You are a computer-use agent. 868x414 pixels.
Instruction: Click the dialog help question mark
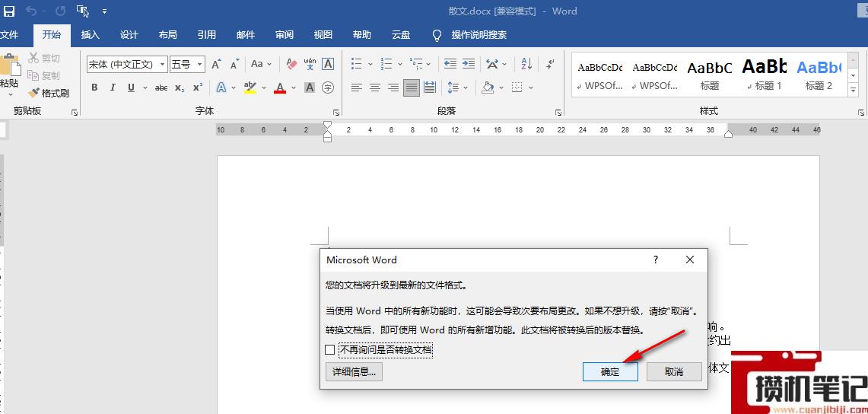pyautogui.click(x=656, y=260)
